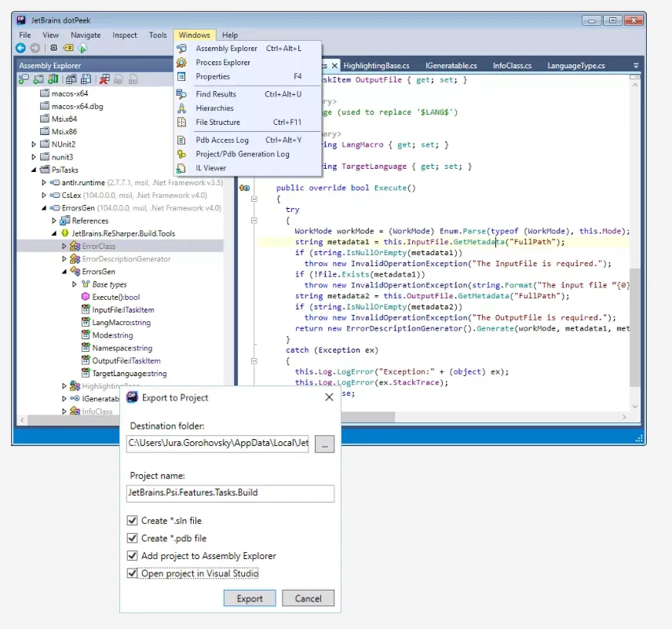
Task: Click the Assembly Explorer icon in the Windows menu
Action: tap(181, 49)
